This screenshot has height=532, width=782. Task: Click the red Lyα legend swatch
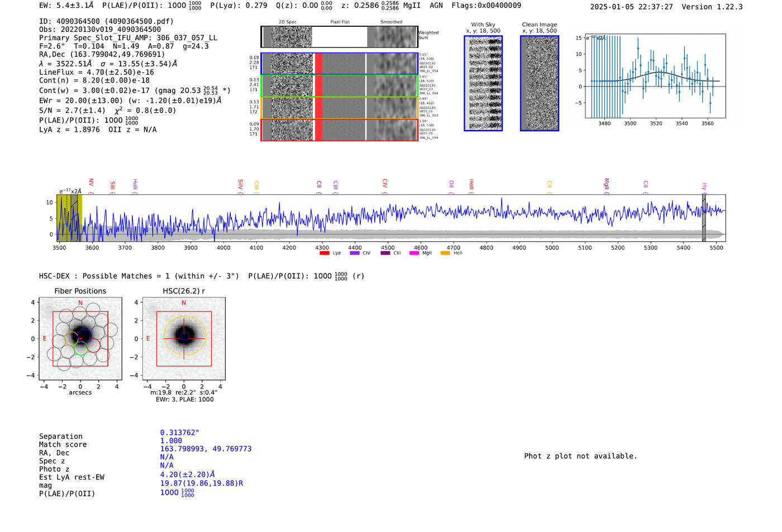(x=324, y=253)
